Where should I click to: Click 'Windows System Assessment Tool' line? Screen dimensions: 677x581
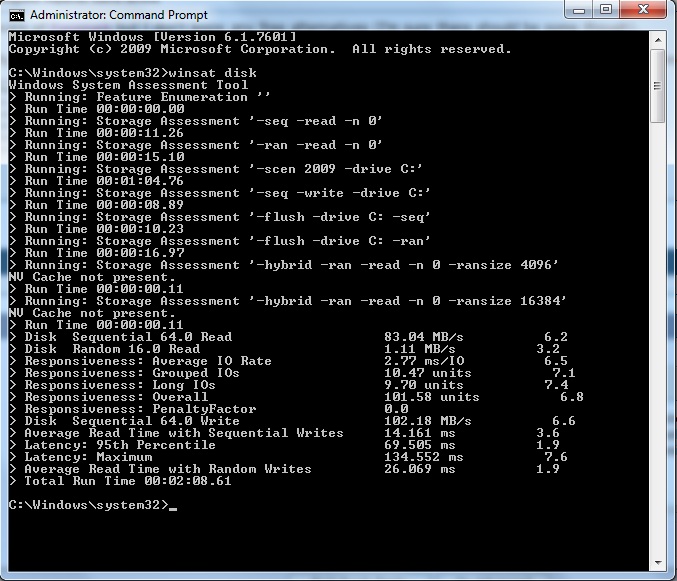128,85
